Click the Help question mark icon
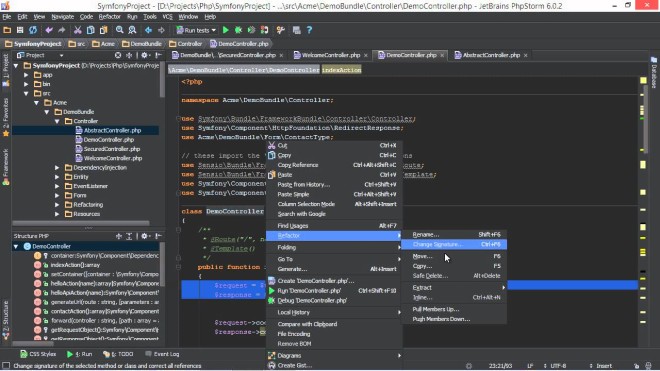This screenshot has height=371, width=660. tap(309, 30)
